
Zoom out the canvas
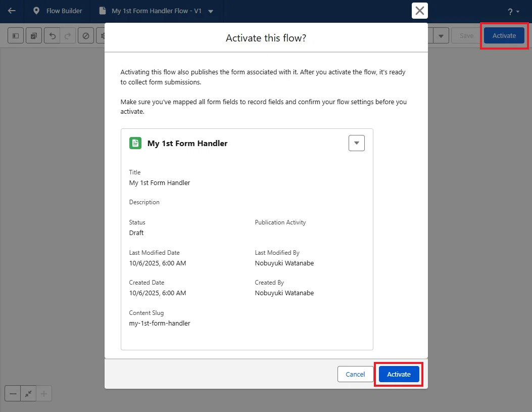pos(13,394)
